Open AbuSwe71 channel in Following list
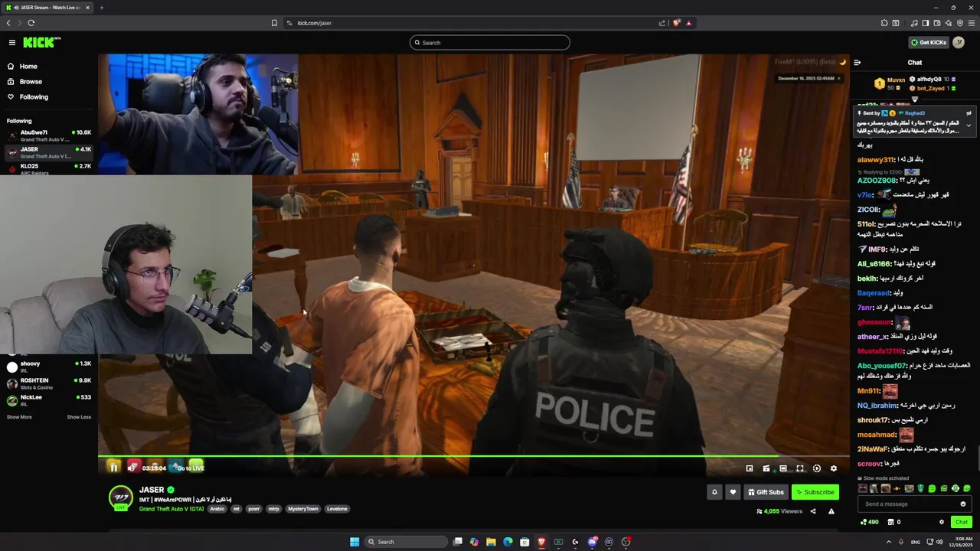This screenshot has height=551, width=980. 49,135
